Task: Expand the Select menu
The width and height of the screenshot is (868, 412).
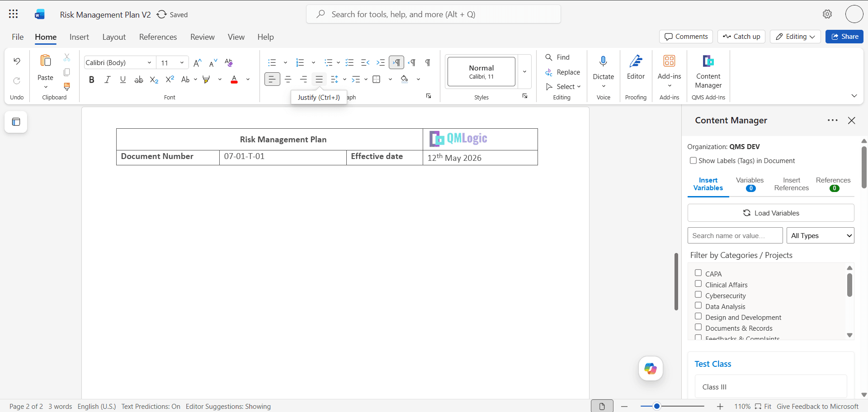Action: click(563, 86)
